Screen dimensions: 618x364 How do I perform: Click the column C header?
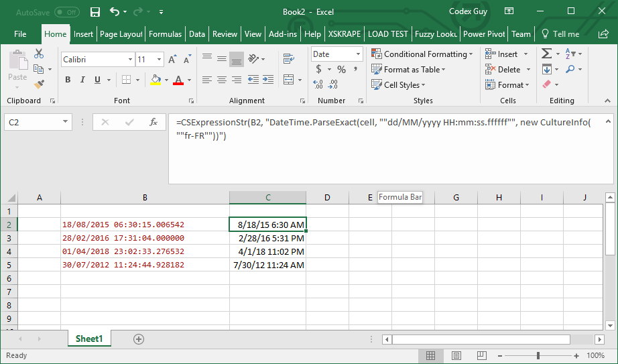(x=267, y=198)
